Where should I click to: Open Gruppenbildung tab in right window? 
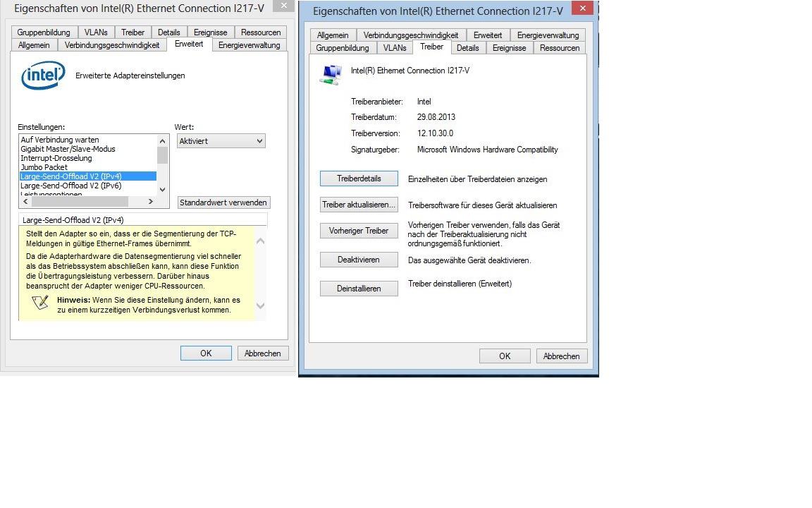[343, 48]
